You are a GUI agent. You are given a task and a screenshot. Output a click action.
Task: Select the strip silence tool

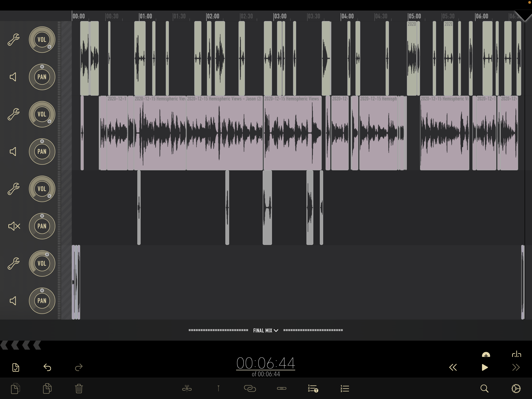point(281,388)
